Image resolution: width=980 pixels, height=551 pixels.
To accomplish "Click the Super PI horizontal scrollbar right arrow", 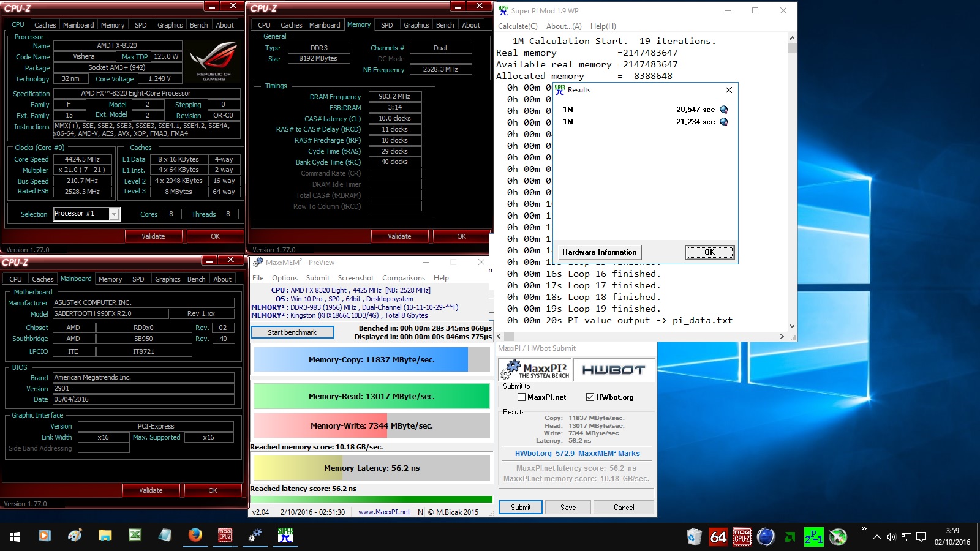I will coord(782,337).
